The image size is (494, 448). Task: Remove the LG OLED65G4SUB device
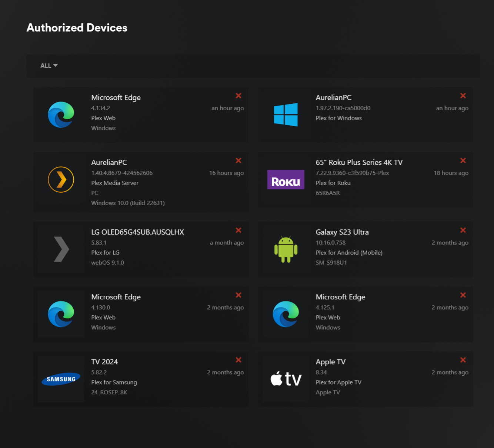pos(238,230)
